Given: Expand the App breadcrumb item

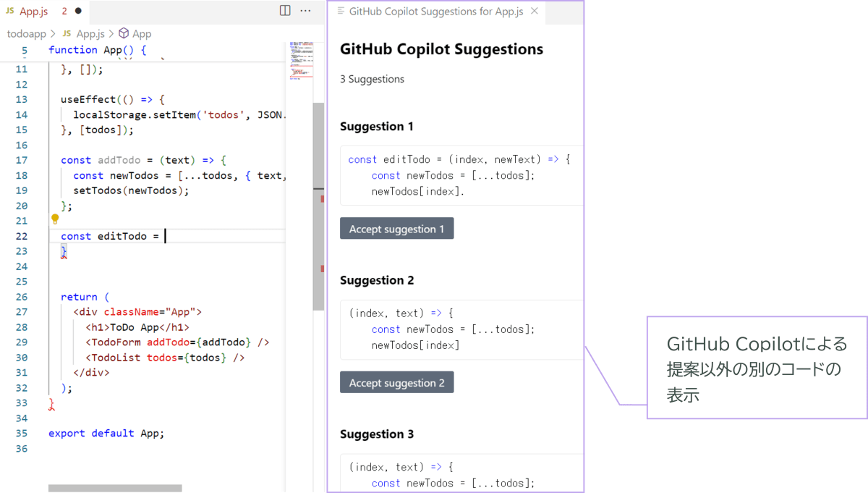Looking at the screenshot, I should click(142, 33).
